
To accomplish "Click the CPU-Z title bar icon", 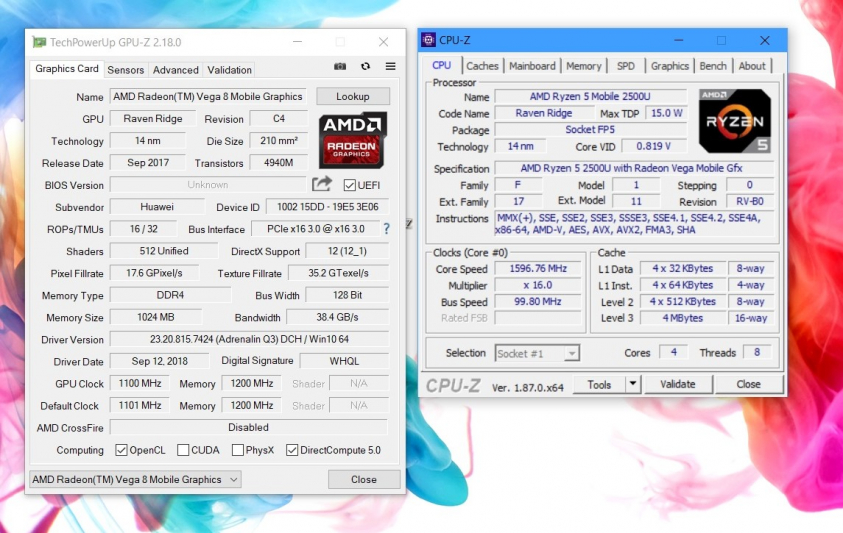I will (428, 41).
